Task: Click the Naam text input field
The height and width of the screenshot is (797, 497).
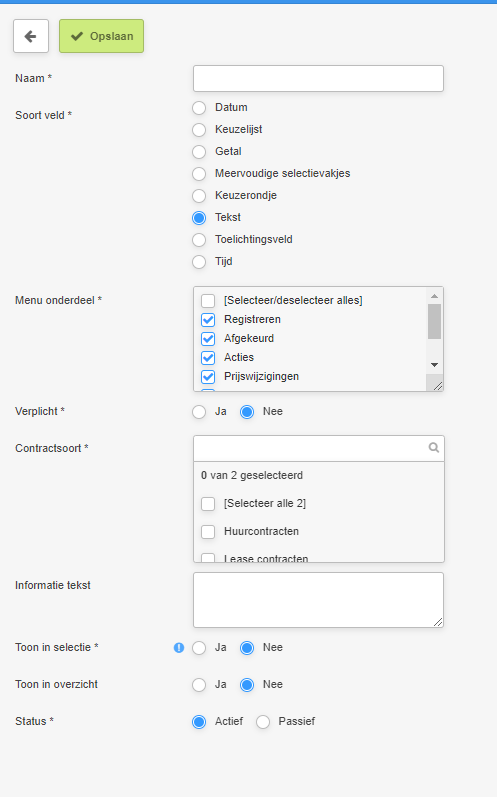Action: [x=319, y=79]
